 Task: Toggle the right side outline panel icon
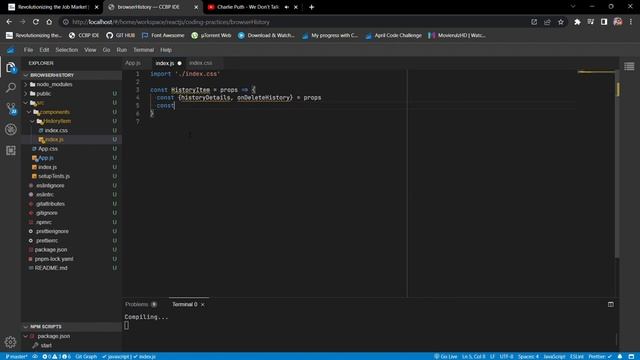click(x=629, y=66)
